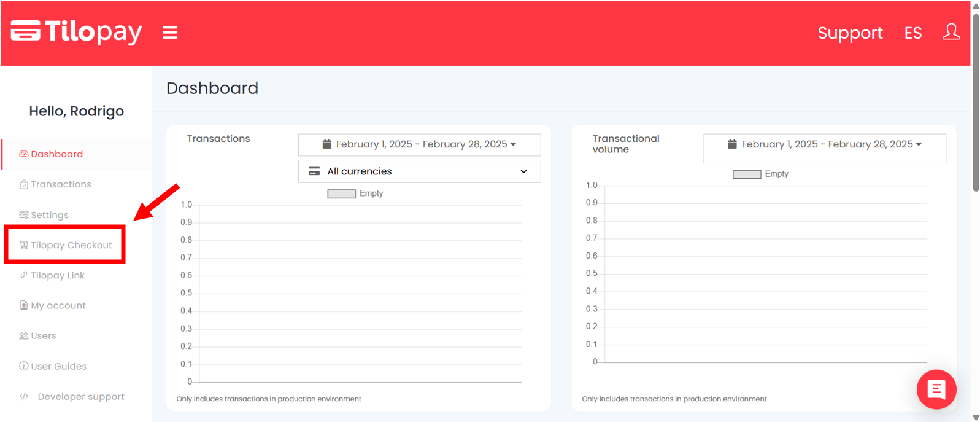The image size is (980, 422).
Task: Open the user profile icon
Action: (951, 32)
